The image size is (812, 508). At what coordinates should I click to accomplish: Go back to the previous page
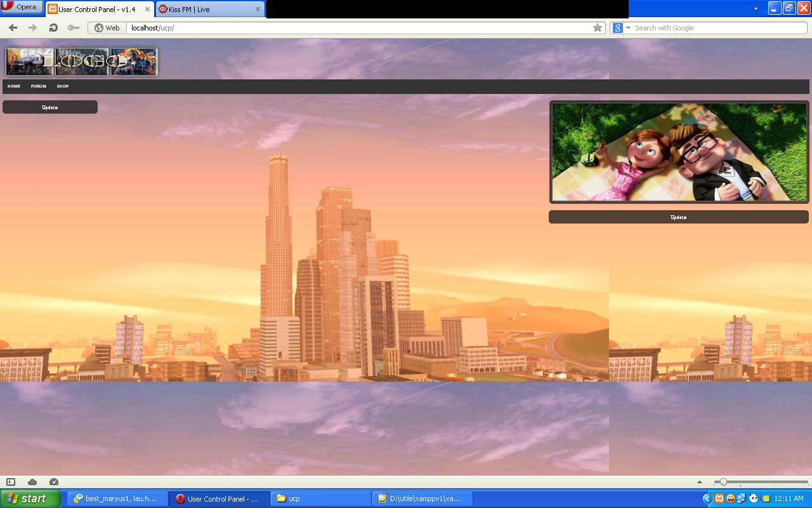pos(13,28)
